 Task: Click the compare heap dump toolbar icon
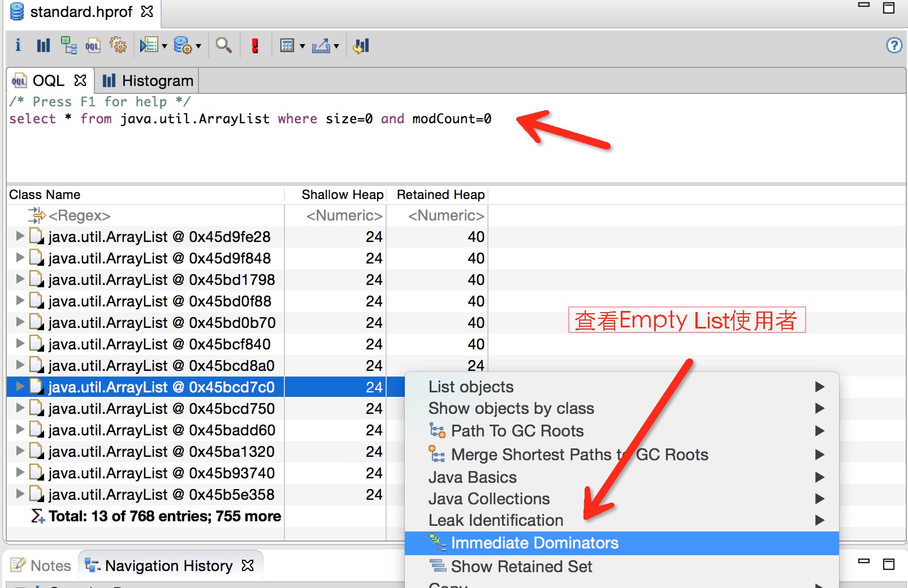361,46
